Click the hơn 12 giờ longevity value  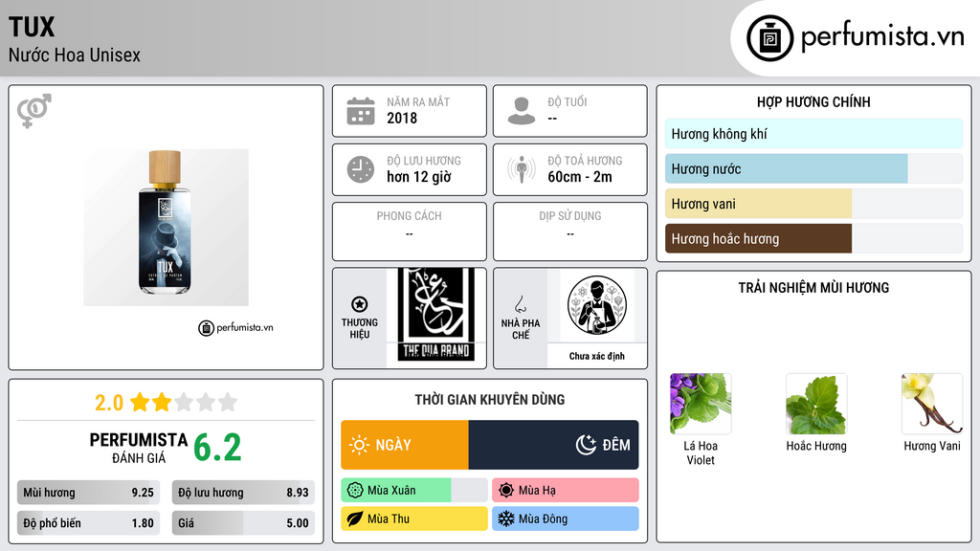tap(419, 177)
